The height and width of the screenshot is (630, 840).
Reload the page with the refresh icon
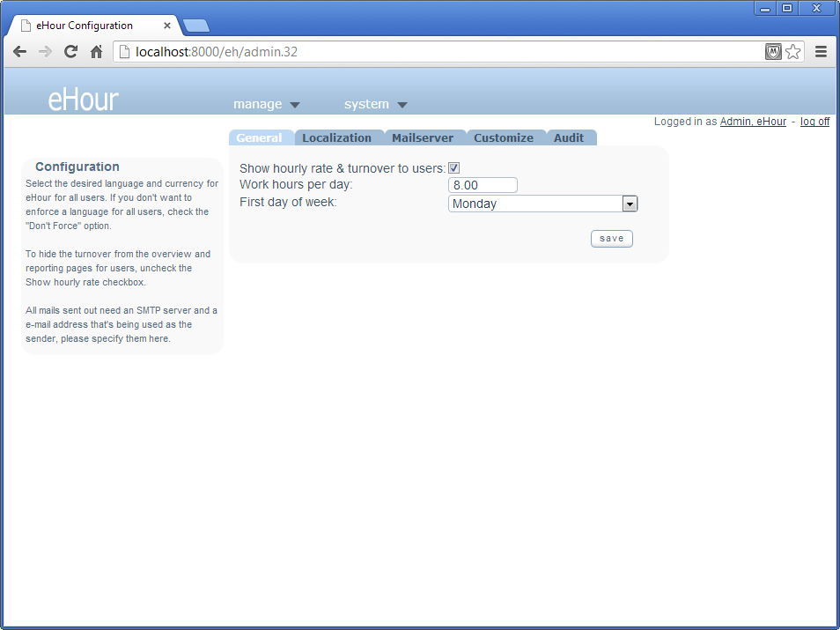point(70,51)
